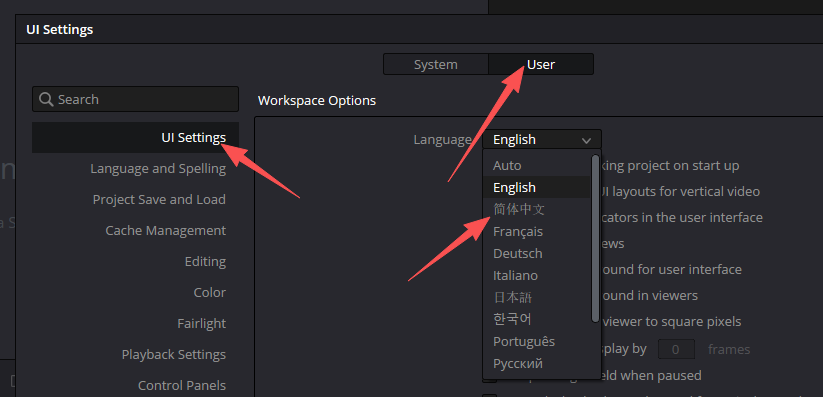The image size is (823, 397).
Task: Switch to the User tab
Action: point(541,64)
